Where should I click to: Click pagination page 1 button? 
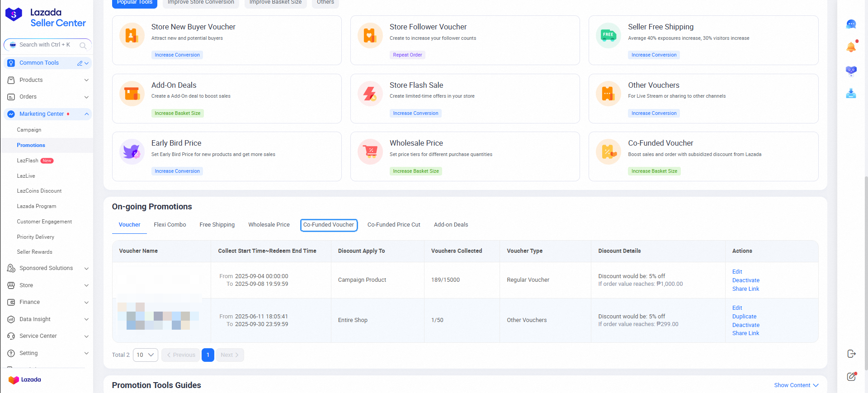(208, 355)
